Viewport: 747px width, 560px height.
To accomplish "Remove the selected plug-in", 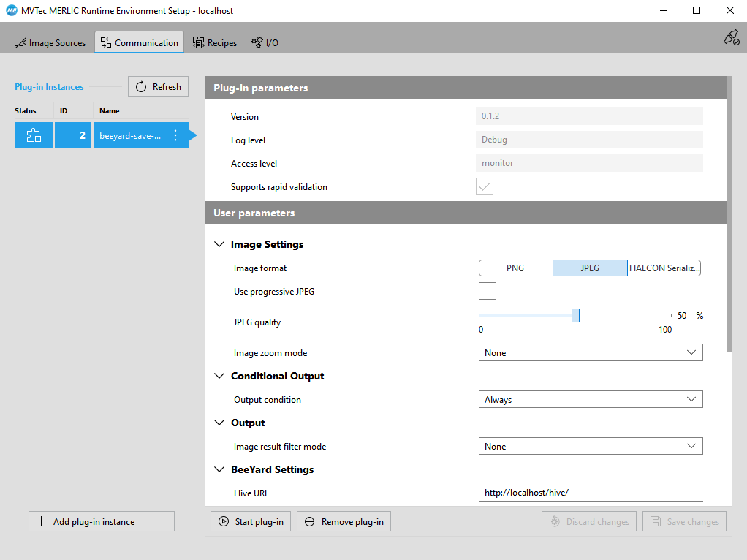I will pos(344,522).
